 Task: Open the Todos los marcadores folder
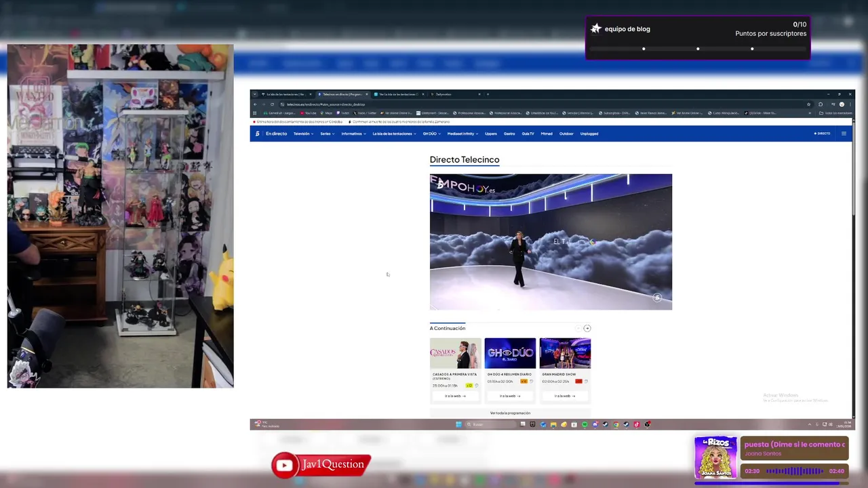tap(837, 113)
